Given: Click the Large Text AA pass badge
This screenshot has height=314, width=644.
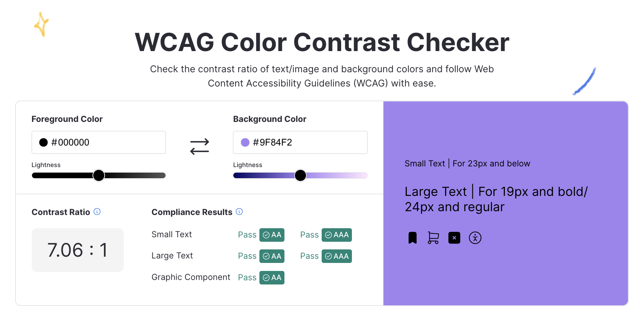Looking at the screenshot, I should click(x=272, y=256).
